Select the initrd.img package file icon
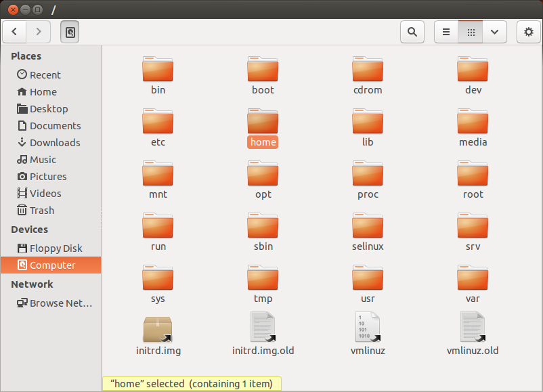This screenshot has width=543, height=392. (x=158, y=329)
